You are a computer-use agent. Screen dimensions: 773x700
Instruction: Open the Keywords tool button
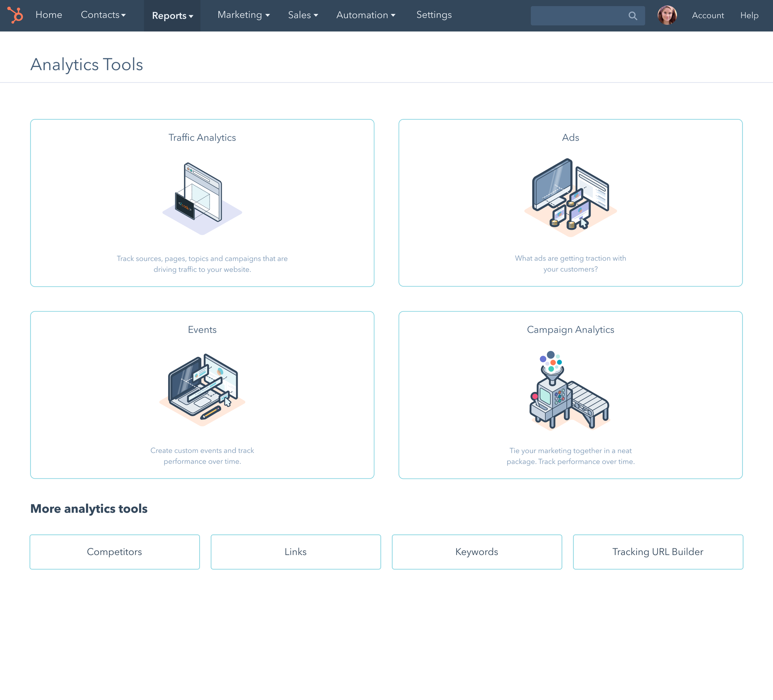[476, 552]
